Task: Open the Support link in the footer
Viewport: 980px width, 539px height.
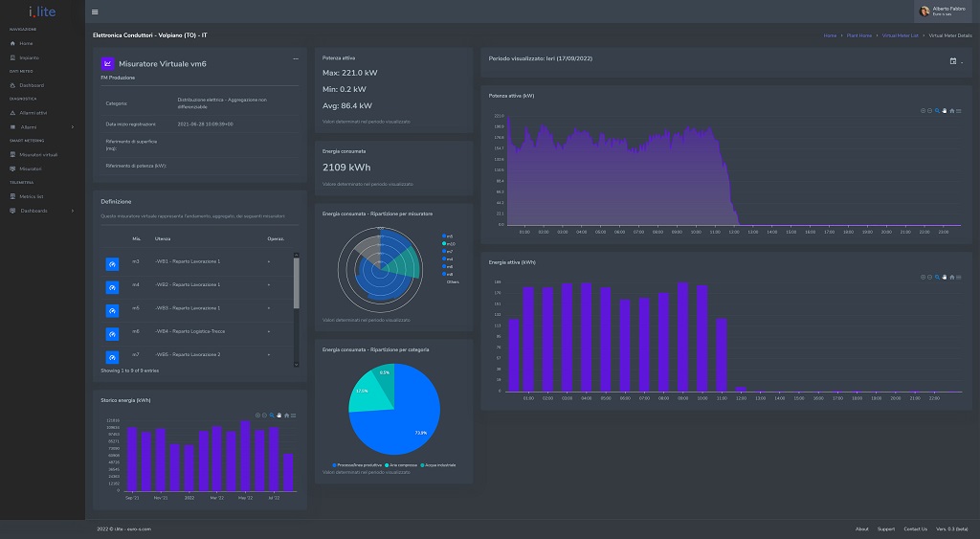Action: pyautogui.click(x=886, y=528)
